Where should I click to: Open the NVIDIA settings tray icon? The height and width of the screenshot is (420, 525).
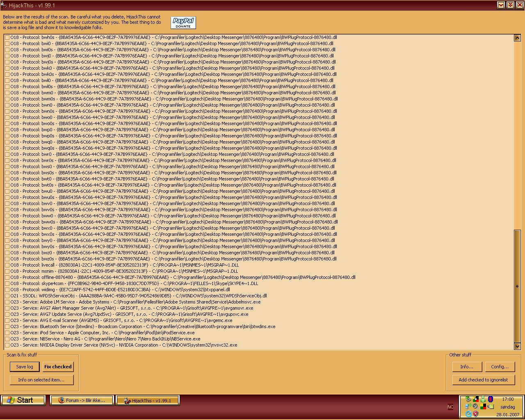(x=491, y=406)
